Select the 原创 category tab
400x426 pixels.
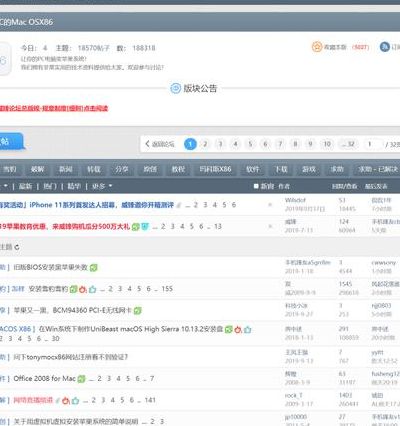(x=150, y=169)
